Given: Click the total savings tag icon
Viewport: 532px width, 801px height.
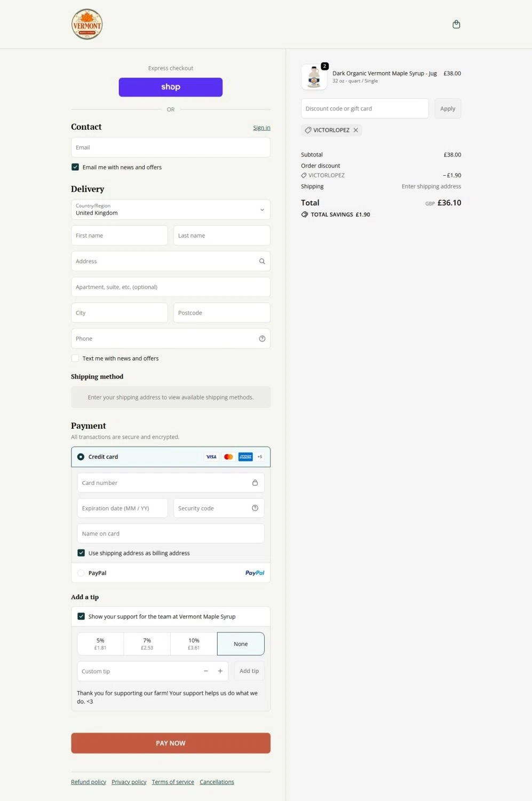Looking at the screenshot, I should pos(305,215).
